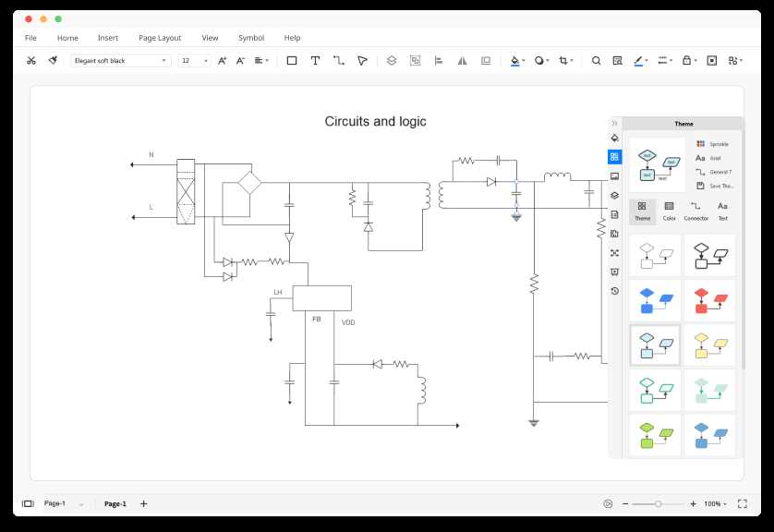Select the Format Painter brush icon
Viewport: 774px width, 532px height.
point(53,60)
